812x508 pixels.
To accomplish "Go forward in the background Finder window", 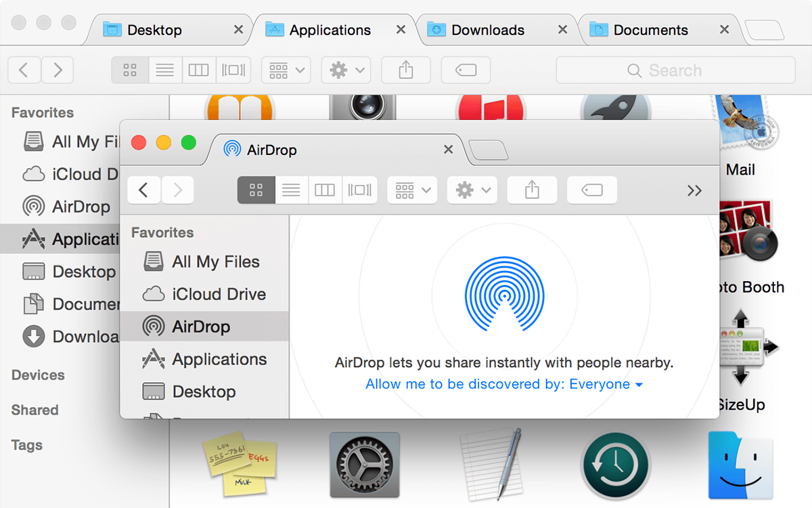I will coord(58,70).
